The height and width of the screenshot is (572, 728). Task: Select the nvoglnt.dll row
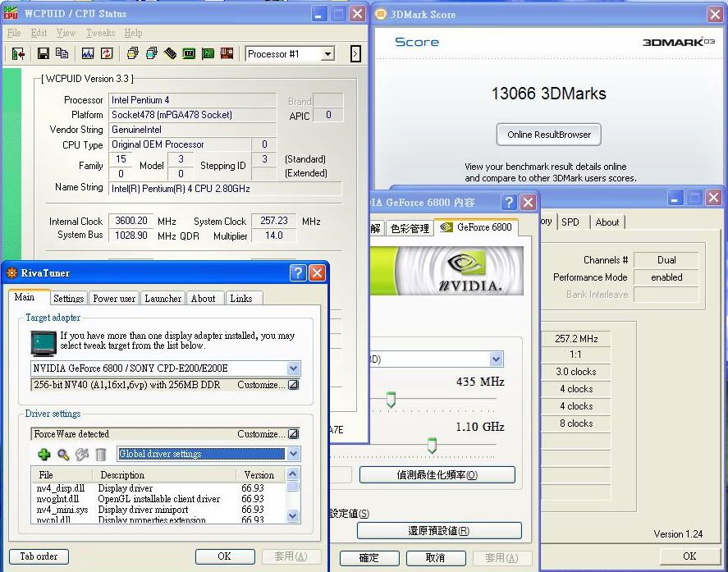pos(158,499)
